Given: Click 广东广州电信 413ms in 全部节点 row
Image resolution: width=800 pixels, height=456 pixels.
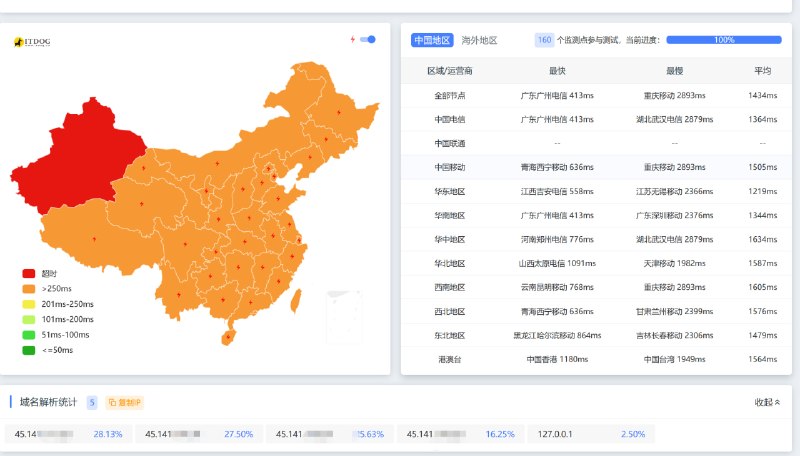Looking at the screenshot, I should (557, 95).
